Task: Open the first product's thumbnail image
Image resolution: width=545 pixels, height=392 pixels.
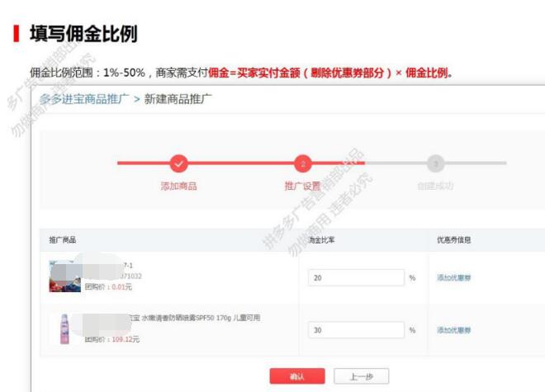Action: pyautogui.click(x=64, y=276)
